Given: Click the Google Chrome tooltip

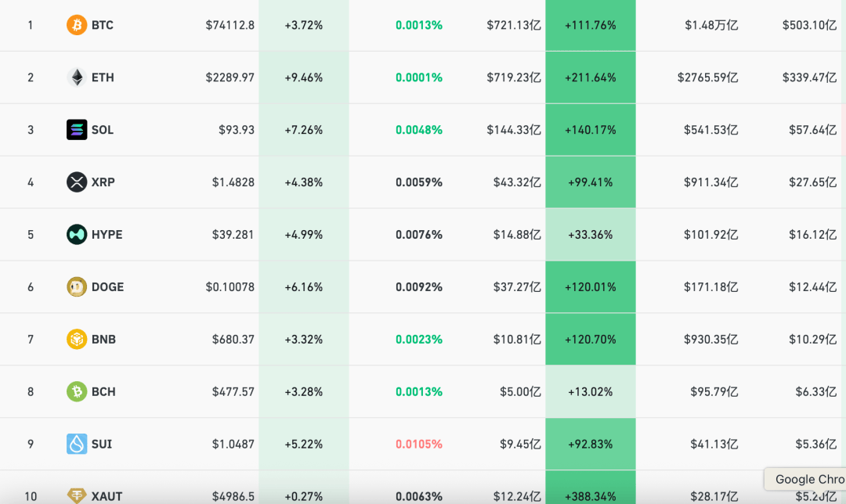Looking at the screenshot, I should tap(808, 479).
